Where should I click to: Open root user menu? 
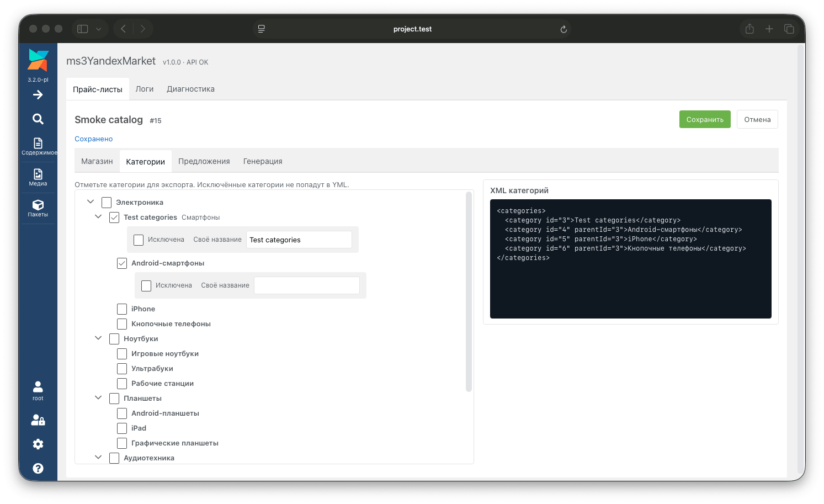click(38, 391)
